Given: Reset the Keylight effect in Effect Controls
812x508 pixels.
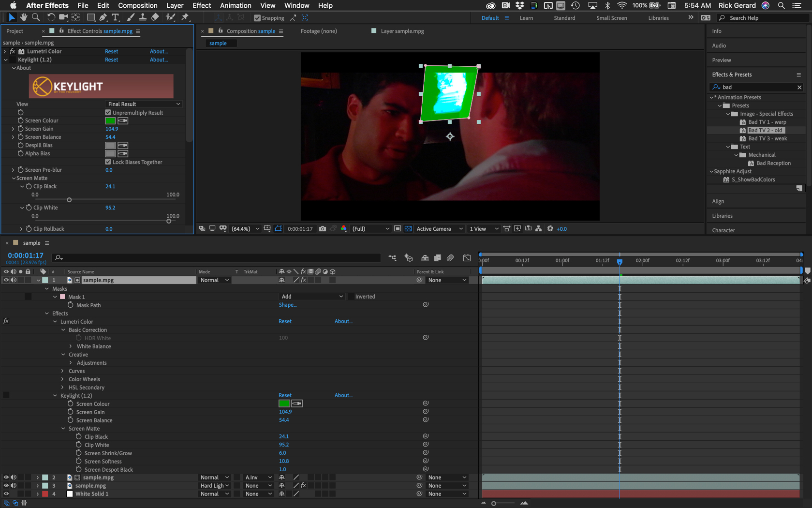Looking at the screenshot, I should [x=111, y=60].
